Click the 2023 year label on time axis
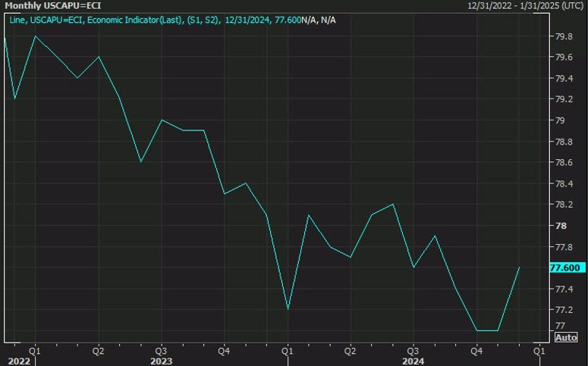The width and height of the screenshot is (588, 366). [x=162, y=361]
